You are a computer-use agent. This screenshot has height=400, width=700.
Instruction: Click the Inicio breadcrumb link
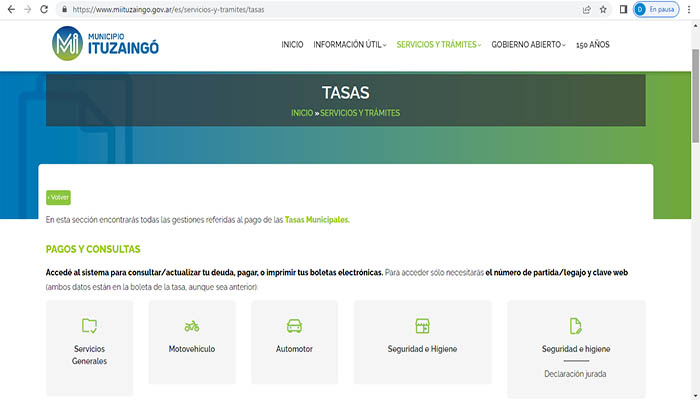tap(302, 113)
